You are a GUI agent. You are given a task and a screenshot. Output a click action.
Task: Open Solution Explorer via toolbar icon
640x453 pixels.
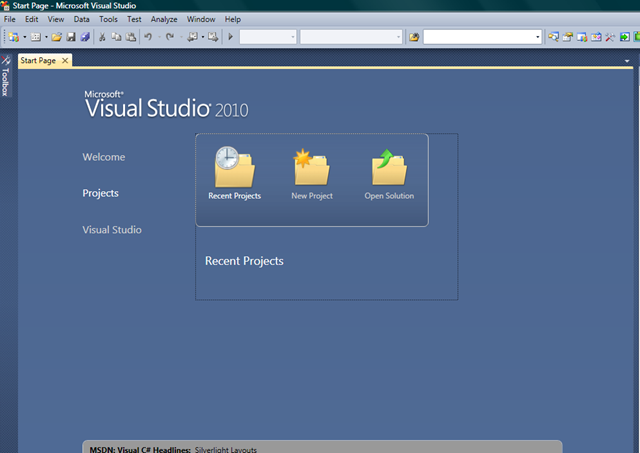[x=553, y=37]
